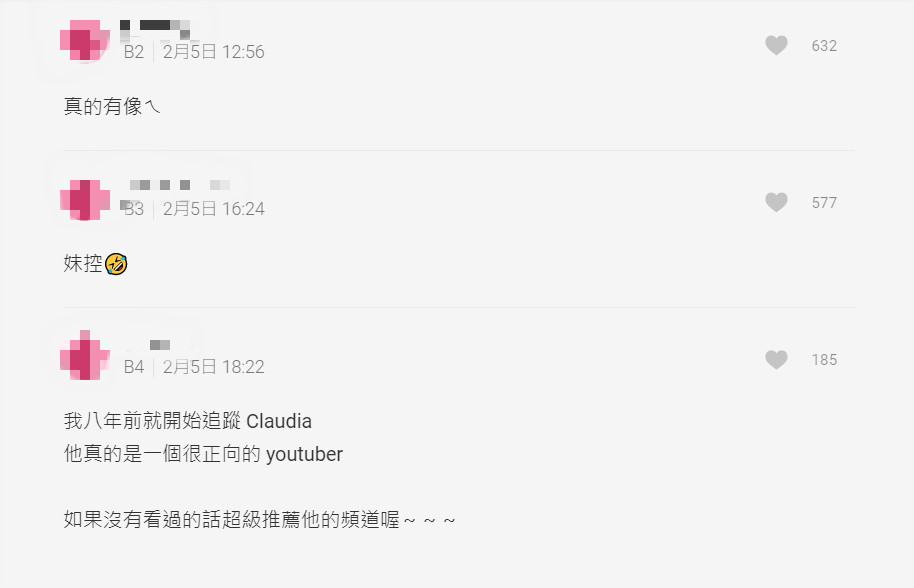Like the B2 comment with heart icon
The width and height of the screenshot is (914, 588).
click(x=776, y=45)
